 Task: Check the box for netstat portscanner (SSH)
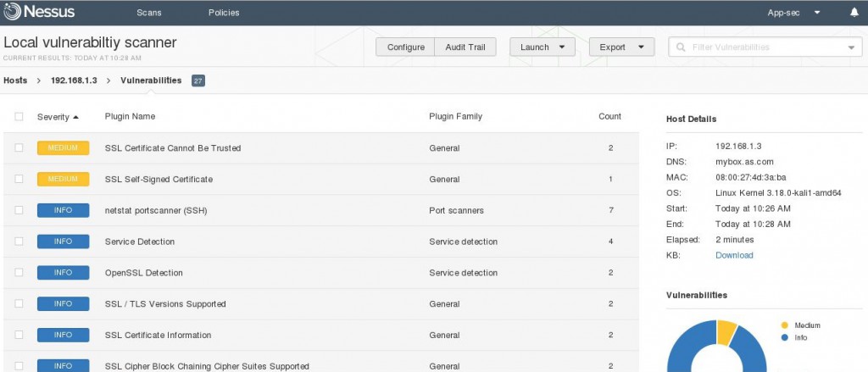[x=19, y=210]
